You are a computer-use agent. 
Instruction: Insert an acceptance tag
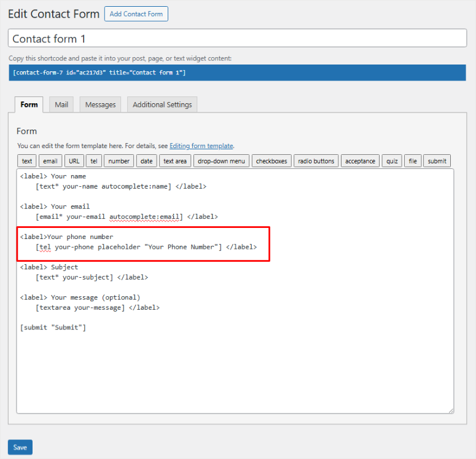coord(360,161)
